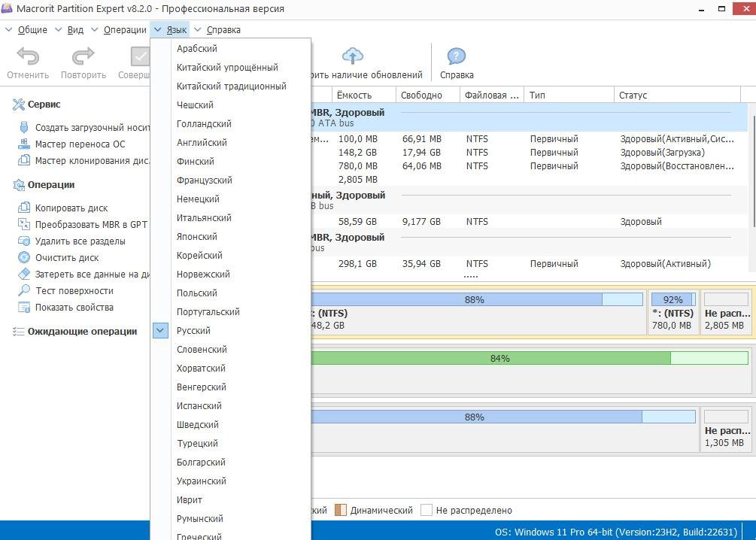The width and height of the screenshot is (756, 540).
Task: Click the disk clone wizard icon
Action: coord(23,160)
